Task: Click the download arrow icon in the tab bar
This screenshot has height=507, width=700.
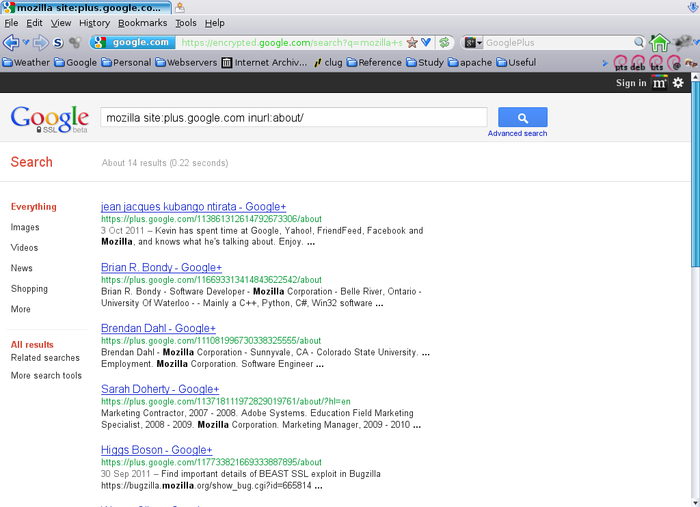Action: pos(693,7)
